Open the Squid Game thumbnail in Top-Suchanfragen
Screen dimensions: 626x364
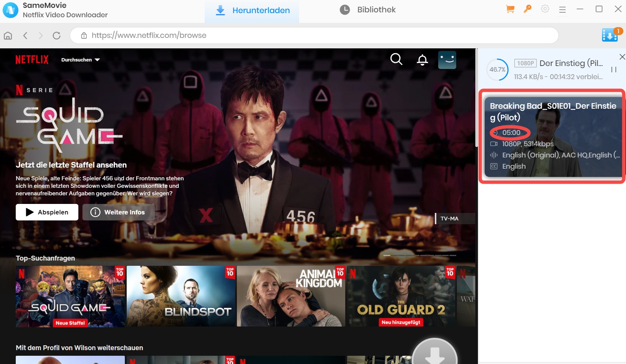(70, 296)
